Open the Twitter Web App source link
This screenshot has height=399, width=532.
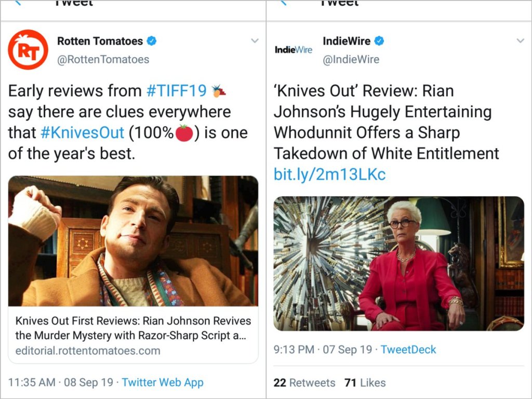click(163, 382)
